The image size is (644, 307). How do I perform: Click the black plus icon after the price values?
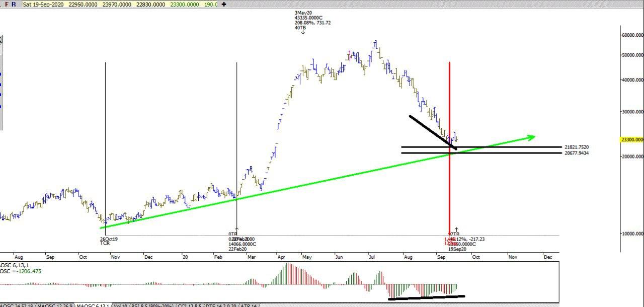[223, 4]
